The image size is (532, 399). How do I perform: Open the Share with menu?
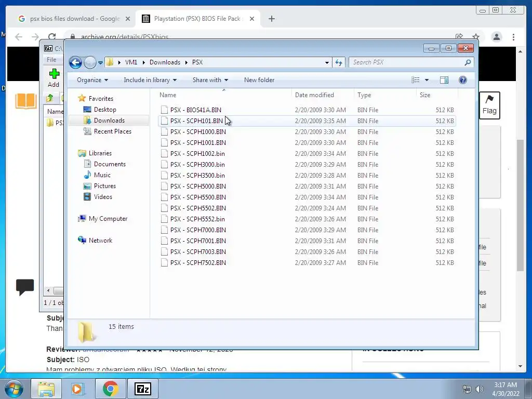tap(210, 80)
